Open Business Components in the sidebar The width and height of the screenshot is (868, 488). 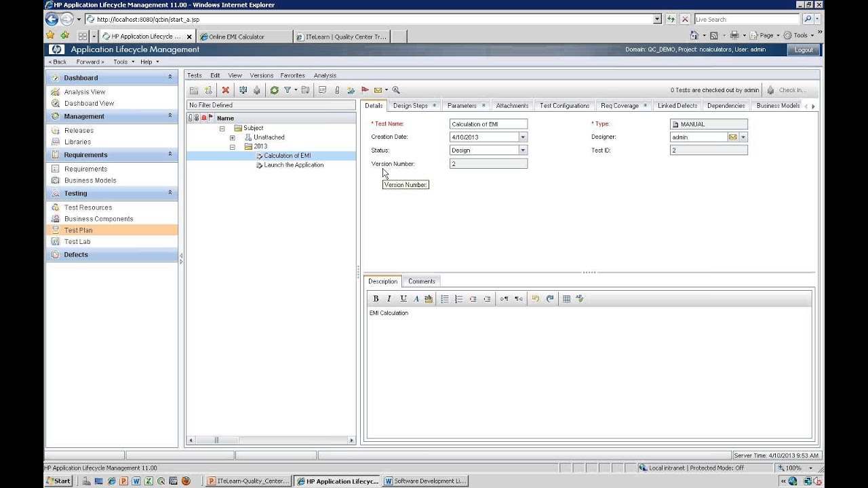pos(99,219)
